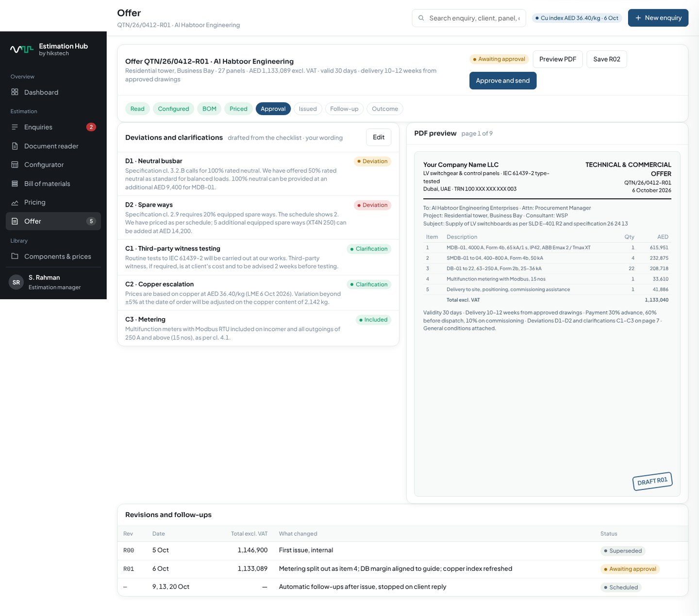Open the Outcome stage tab
This screenshot has height=616, width=699.
point(385,109)
